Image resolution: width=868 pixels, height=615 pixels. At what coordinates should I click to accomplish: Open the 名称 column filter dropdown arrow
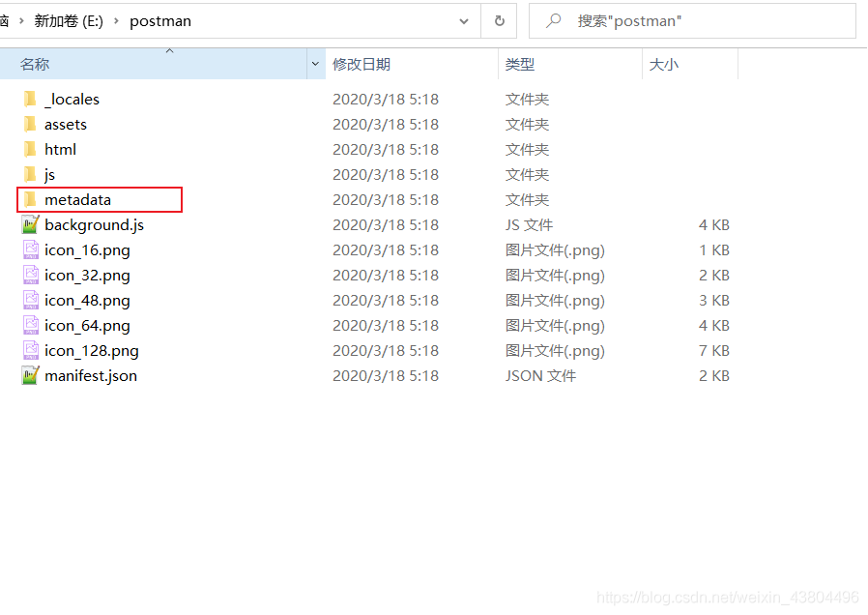315,64
